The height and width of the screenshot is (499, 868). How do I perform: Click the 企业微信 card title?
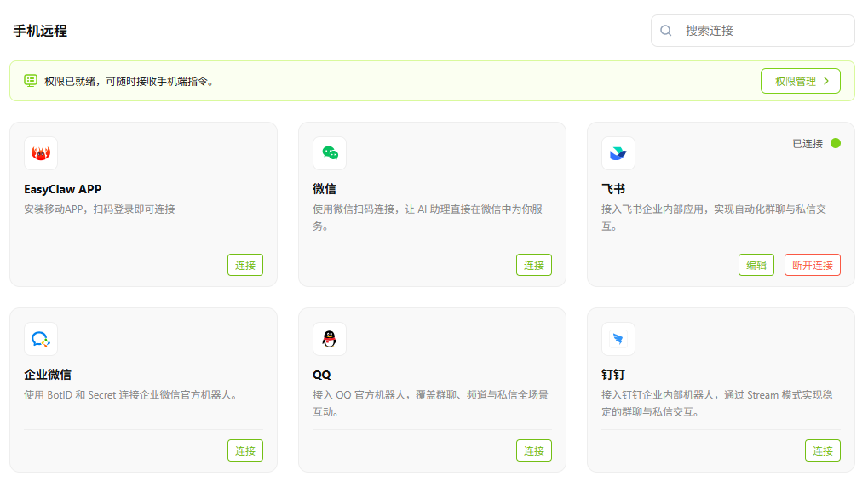point(48,375)
